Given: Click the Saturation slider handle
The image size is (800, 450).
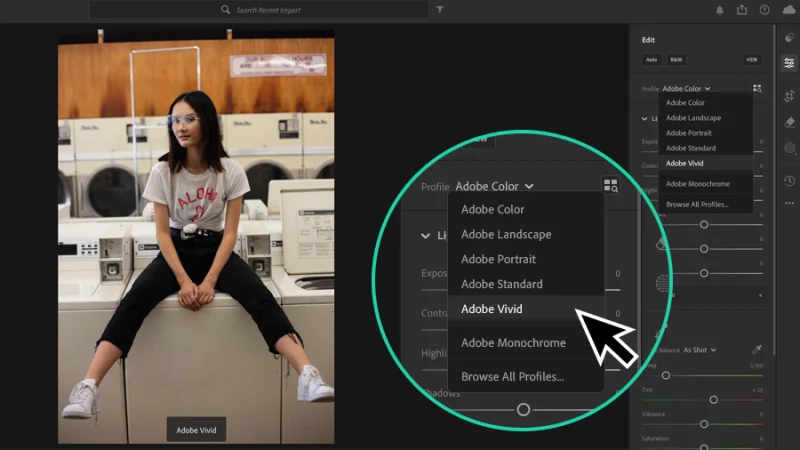Looking at the screenshot, I should tap(704, 447).
